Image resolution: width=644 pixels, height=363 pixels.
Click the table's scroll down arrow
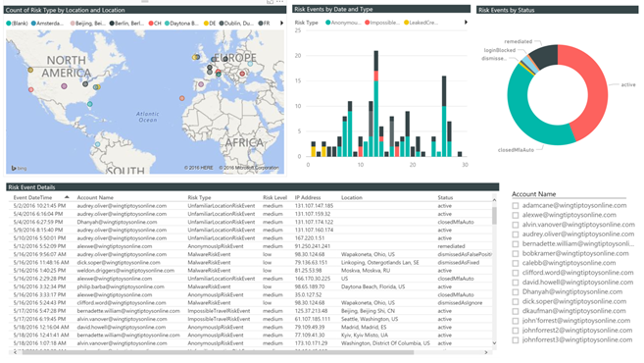click(494, 343)
